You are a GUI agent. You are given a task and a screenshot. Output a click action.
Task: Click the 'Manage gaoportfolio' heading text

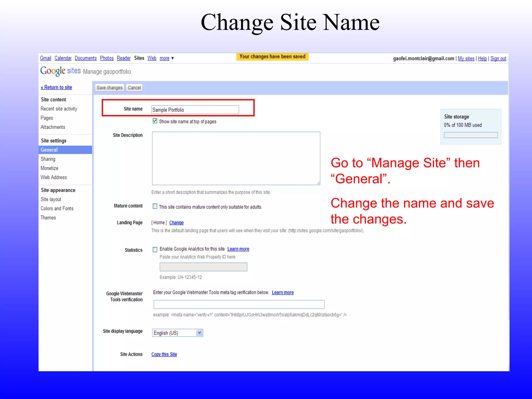(107, 72)
